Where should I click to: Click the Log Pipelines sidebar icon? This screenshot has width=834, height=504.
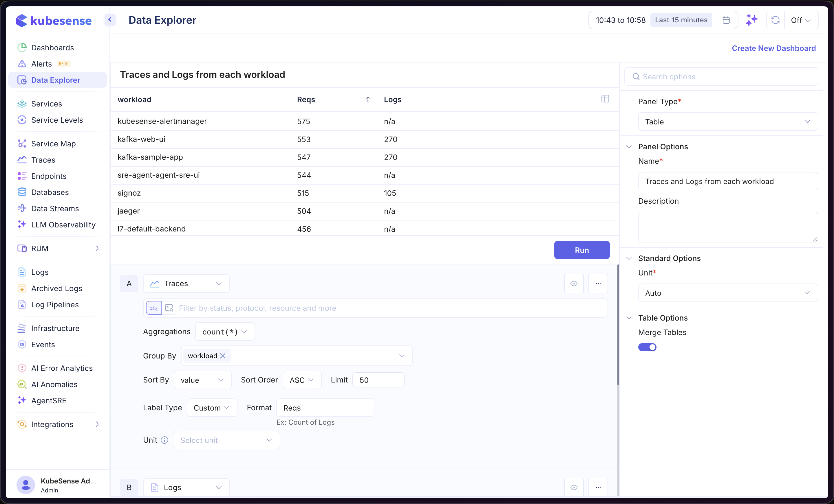point(22,304)
